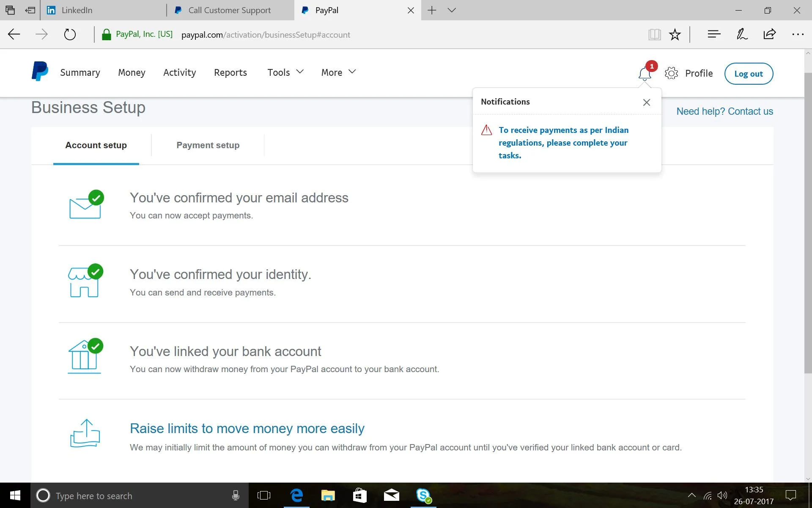Image resolution: width=812 pixels, height=508 pixels.
Task: Expand the Tools dropdown menu
Action: click(x=285, y=72)
